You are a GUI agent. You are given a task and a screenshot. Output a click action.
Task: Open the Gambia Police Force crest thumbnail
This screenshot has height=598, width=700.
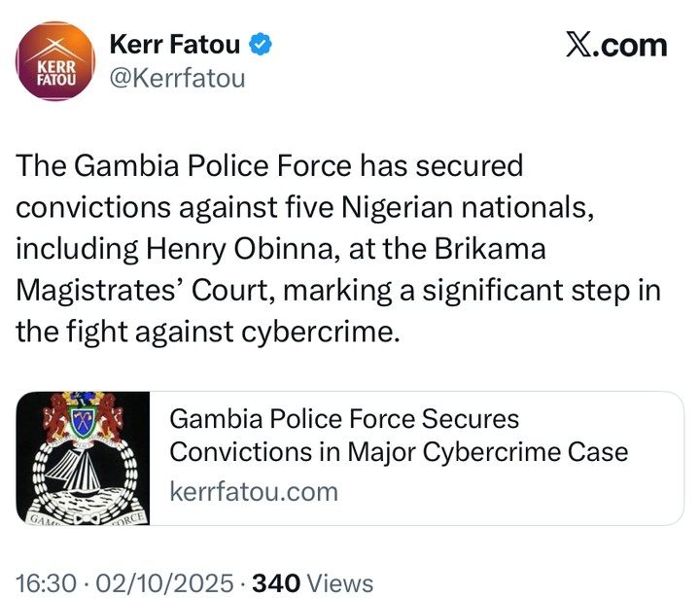83,458
